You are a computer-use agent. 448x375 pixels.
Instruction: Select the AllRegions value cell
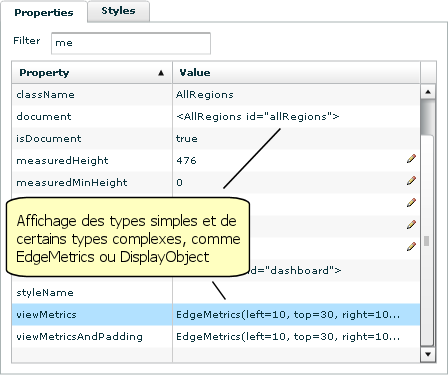[x=296, y=95]
